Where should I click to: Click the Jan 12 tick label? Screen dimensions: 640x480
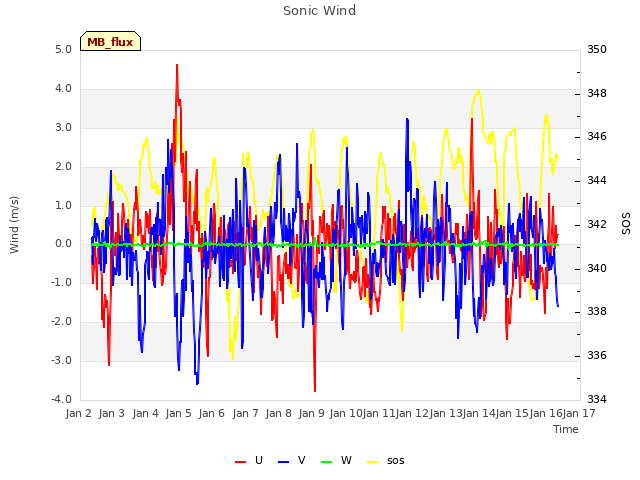coord(412,413)
